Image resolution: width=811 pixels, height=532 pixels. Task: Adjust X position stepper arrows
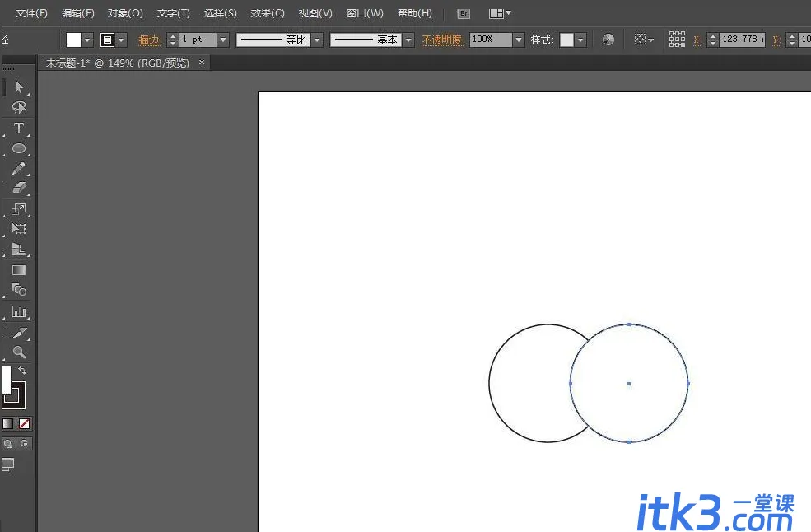(713, 40)
